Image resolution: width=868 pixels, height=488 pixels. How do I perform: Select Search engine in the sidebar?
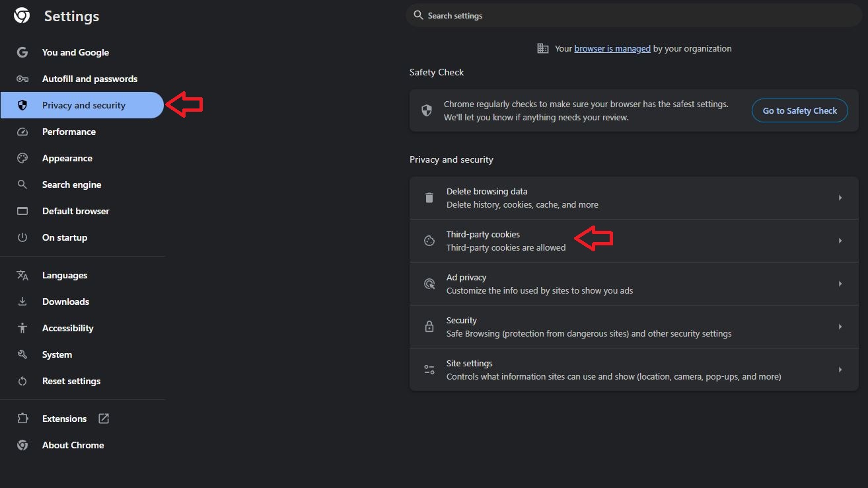coord(71,184)
